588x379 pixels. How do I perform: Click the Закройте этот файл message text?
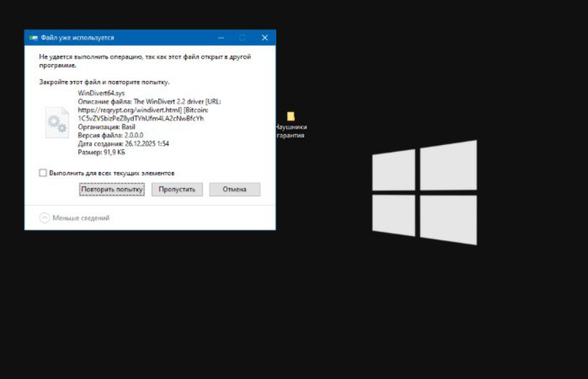coord(104,82)
